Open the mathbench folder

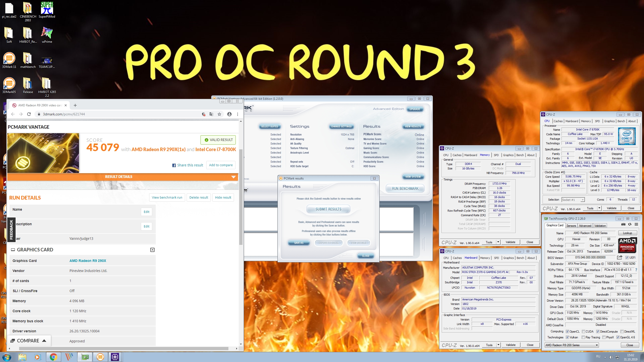[28, 60]
